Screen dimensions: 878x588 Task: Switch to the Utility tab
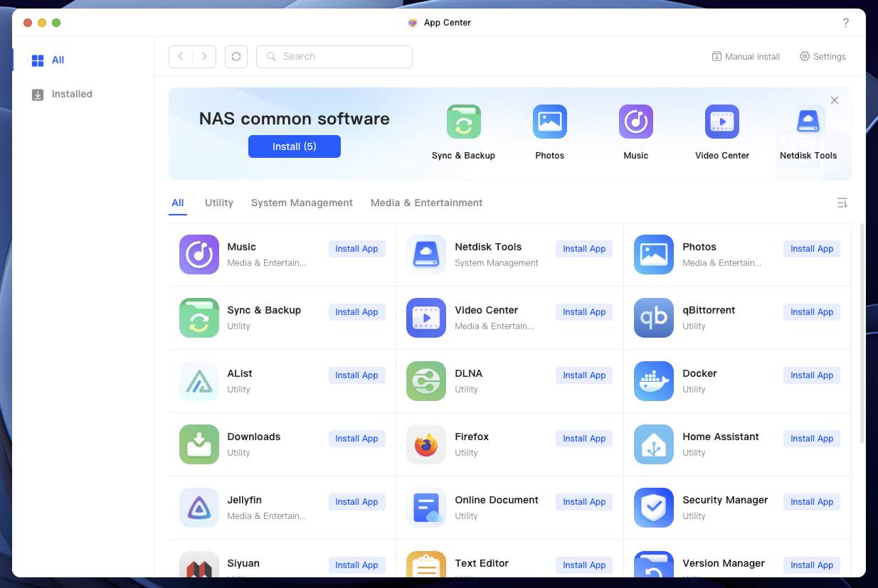pos(219,203)
